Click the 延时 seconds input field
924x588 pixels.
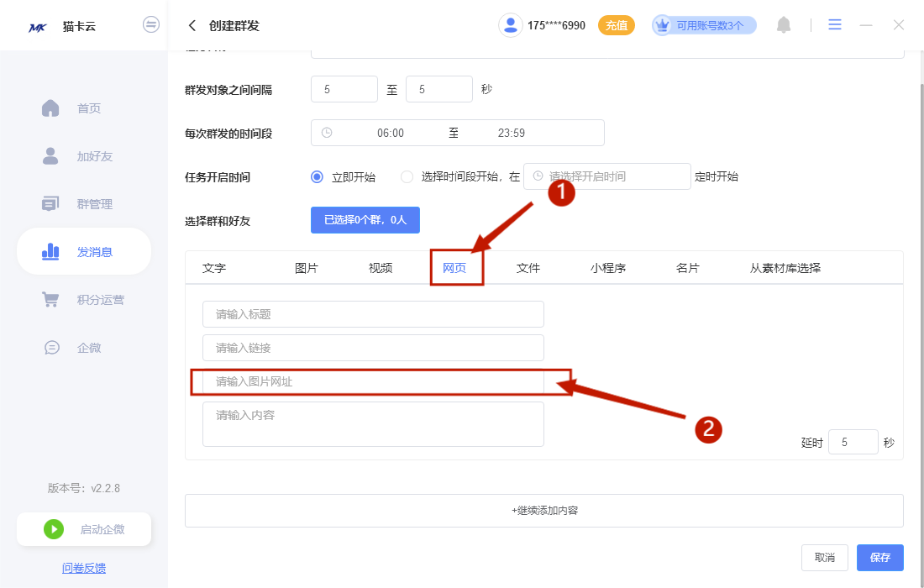click(853, 442)
